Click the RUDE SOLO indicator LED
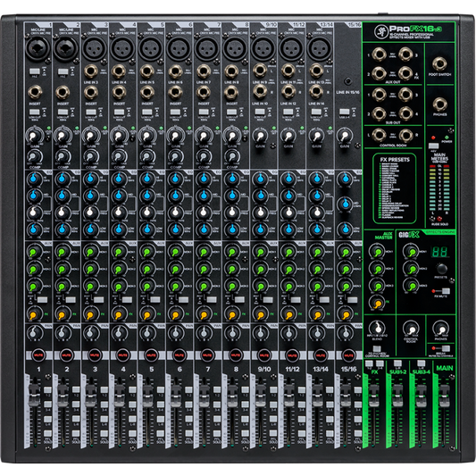This screenshot has height=476, width=476. pos(439,219)
